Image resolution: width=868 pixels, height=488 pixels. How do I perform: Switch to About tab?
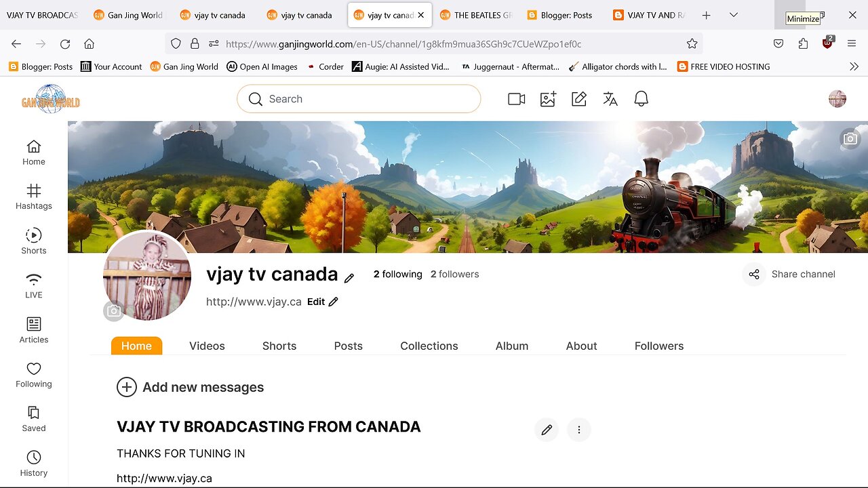click(582, 346)
